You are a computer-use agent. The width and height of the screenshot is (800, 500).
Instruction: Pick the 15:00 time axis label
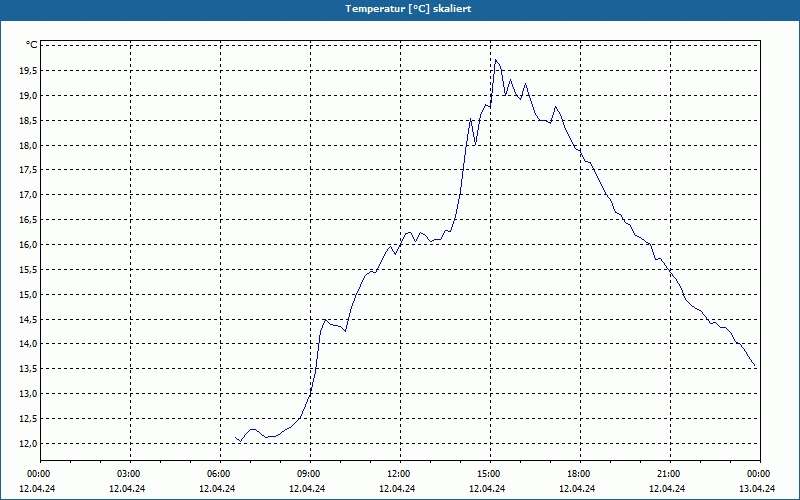487,473
